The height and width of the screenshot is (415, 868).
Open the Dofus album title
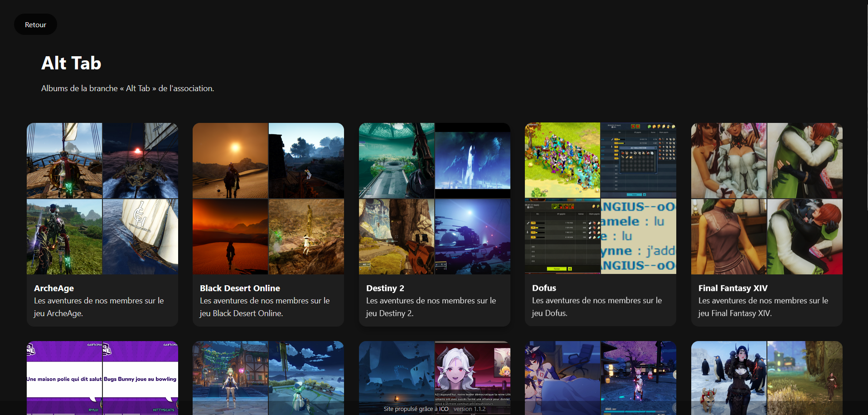pyautogui.click(x=544, y=288)
